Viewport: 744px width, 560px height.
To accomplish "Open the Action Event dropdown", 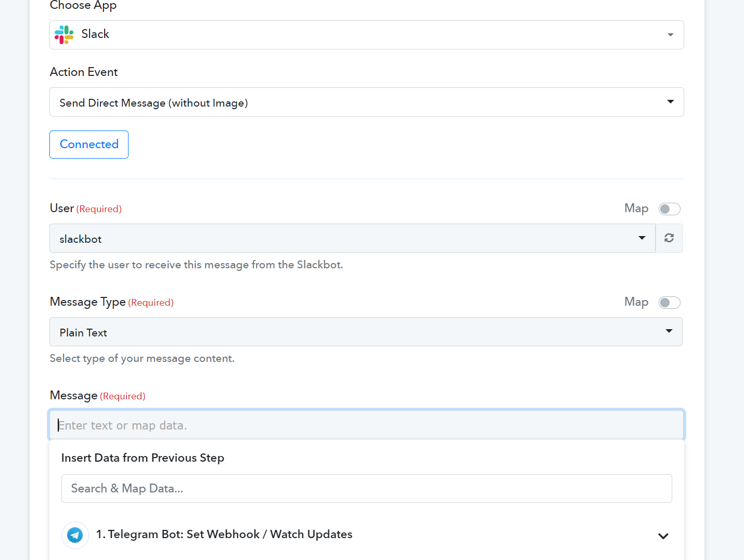I will click(366, 102).
